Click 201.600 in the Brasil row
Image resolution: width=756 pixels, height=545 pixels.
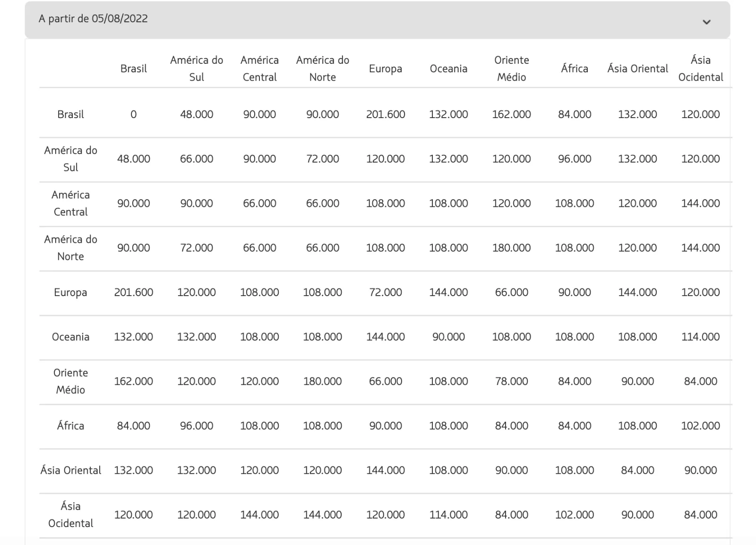(386, 114)
